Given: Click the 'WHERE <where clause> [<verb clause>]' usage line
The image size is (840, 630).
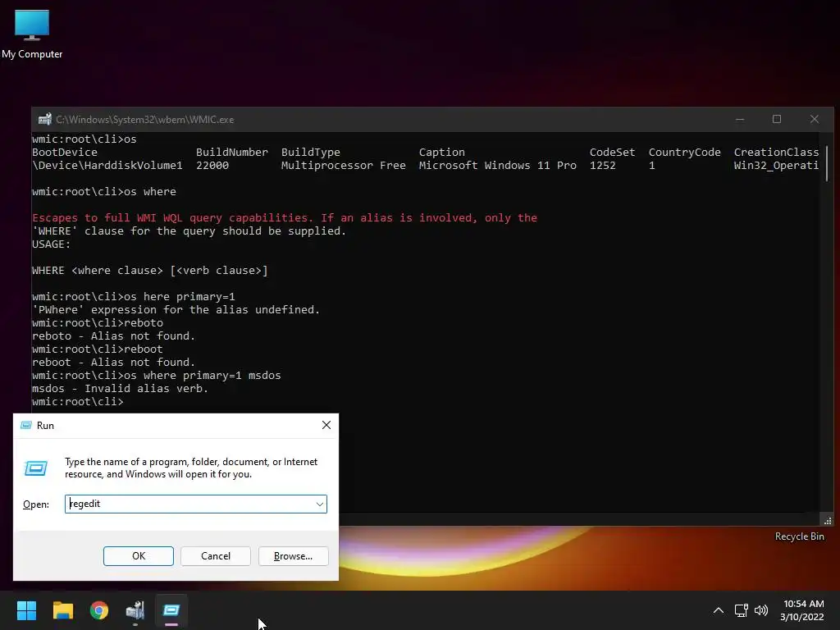Looking at the screenshot, I should coord(150,270).
